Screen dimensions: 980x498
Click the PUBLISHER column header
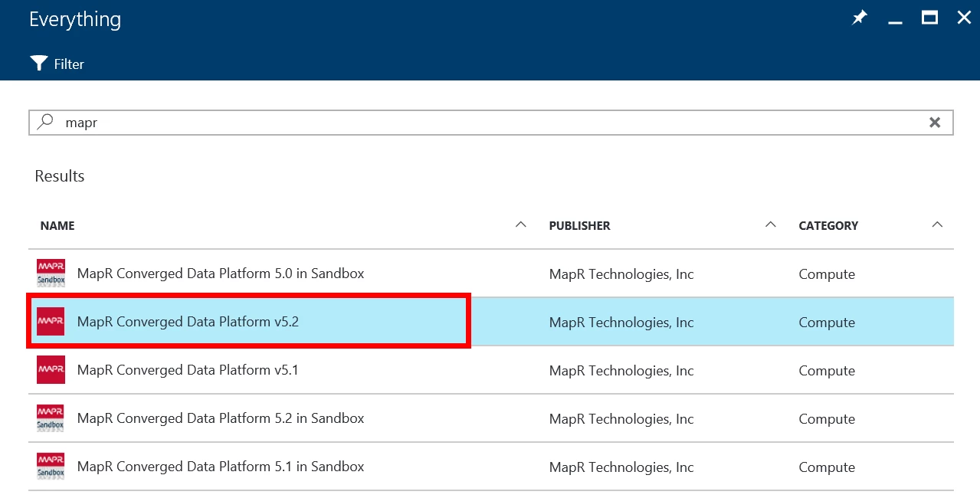click(x=580, y=226)
